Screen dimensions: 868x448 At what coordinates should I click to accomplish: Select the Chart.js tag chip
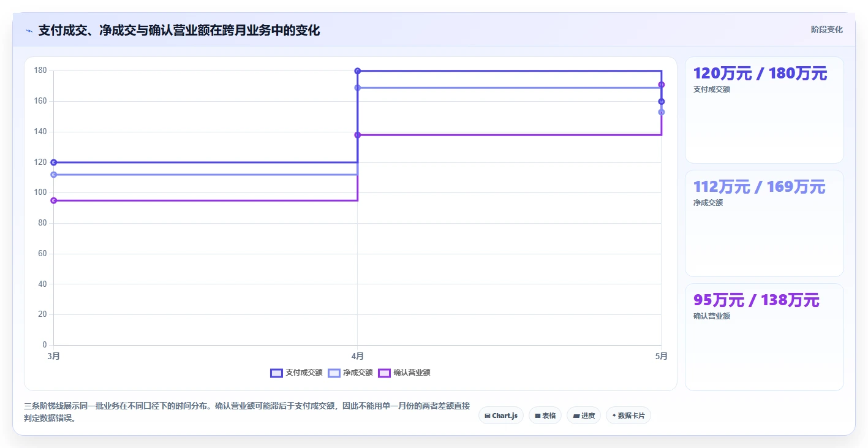[x=500, y=416]
